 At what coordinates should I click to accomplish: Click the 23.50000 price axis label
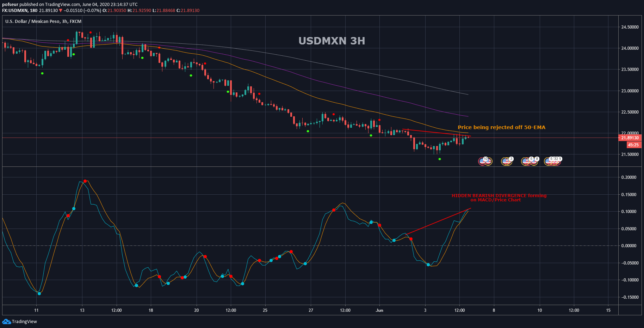point(630,69)
